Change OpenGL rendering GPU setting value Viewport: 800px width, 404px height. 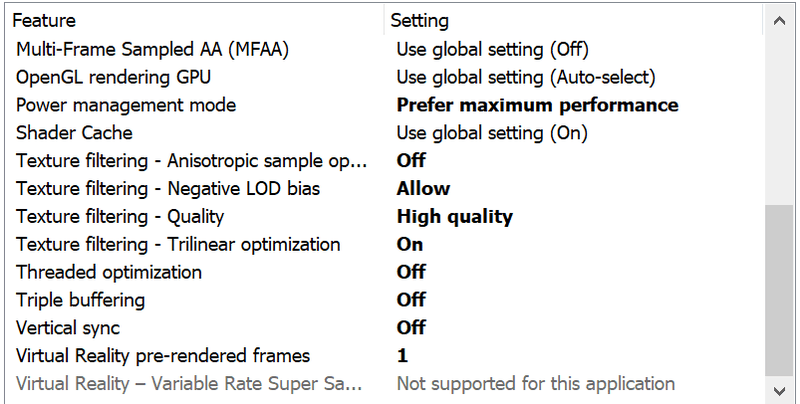(x=525, y=77)
